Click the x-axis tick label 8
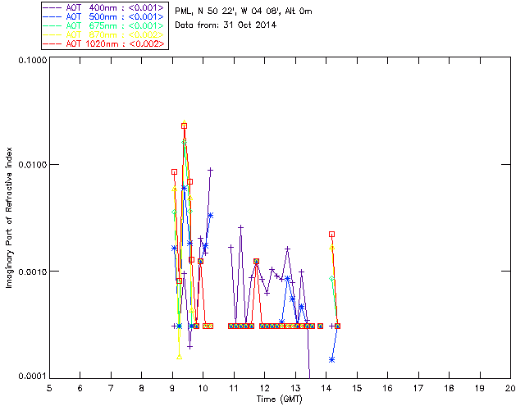 coord(142,388)
